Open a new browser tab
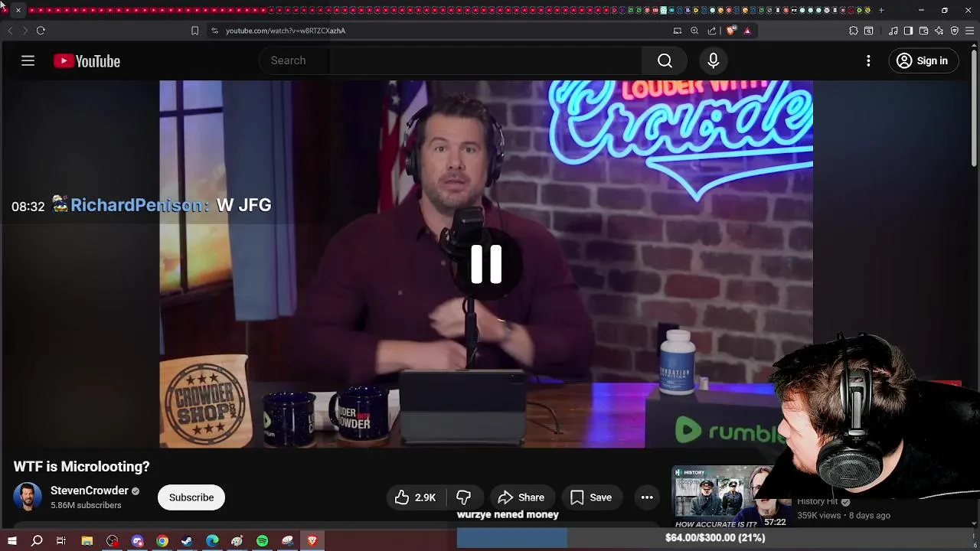 pos(881,10)
